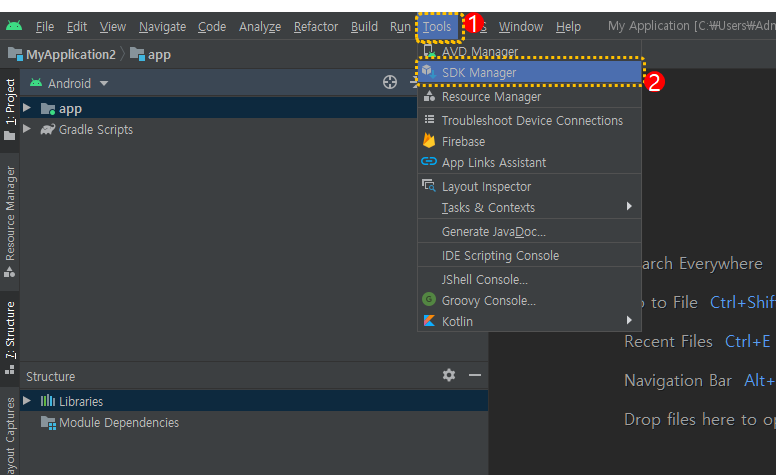Expand the Gradle Scripts tree node

pyautogui.click(x=27, y=129)
